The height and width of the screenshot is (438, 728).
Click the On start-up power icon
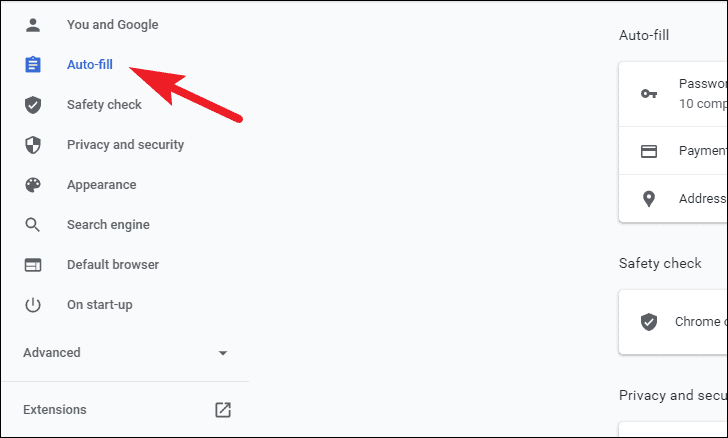(x=32, y=305)
